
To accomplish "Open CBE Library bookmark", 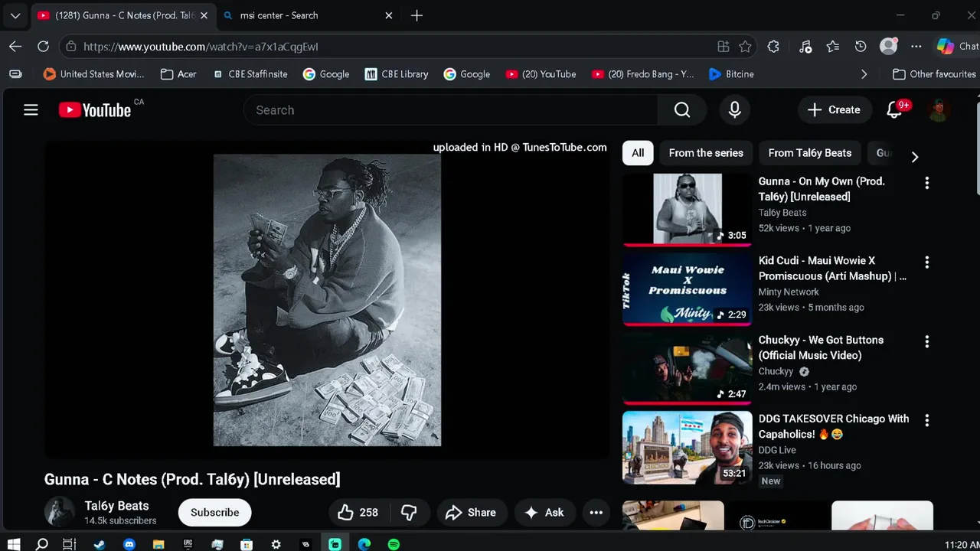I will coord(396,74).
